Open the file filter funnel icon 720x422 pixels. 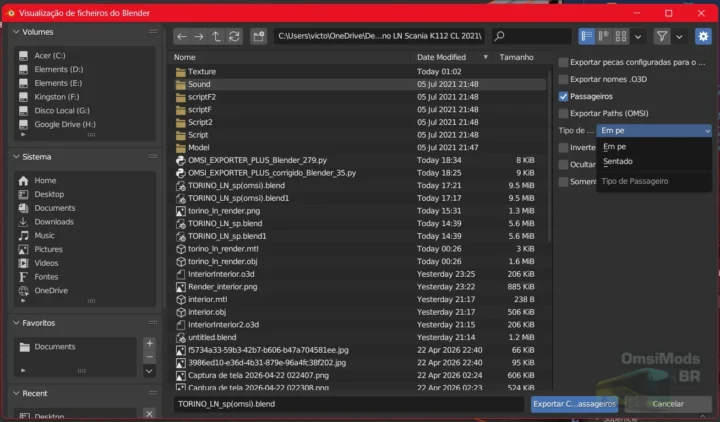(x=661, y=36)
